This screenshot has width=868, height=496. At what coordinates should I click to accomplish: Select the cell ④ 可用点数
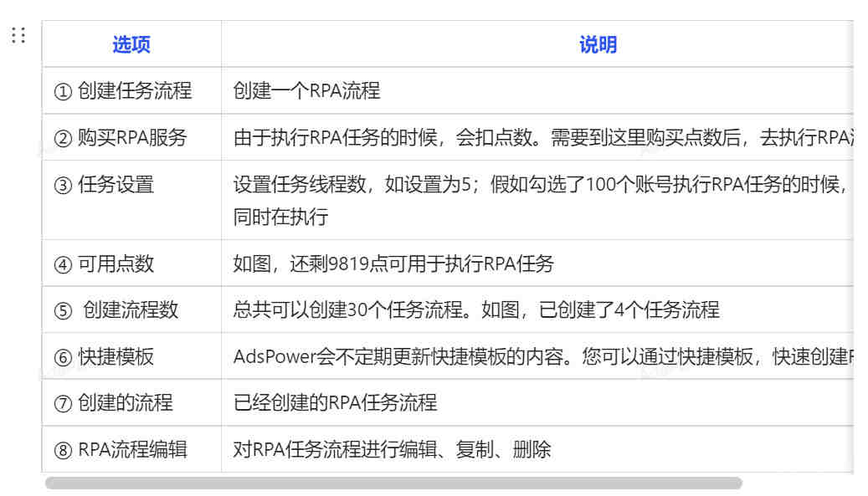(x=131, y=263)
